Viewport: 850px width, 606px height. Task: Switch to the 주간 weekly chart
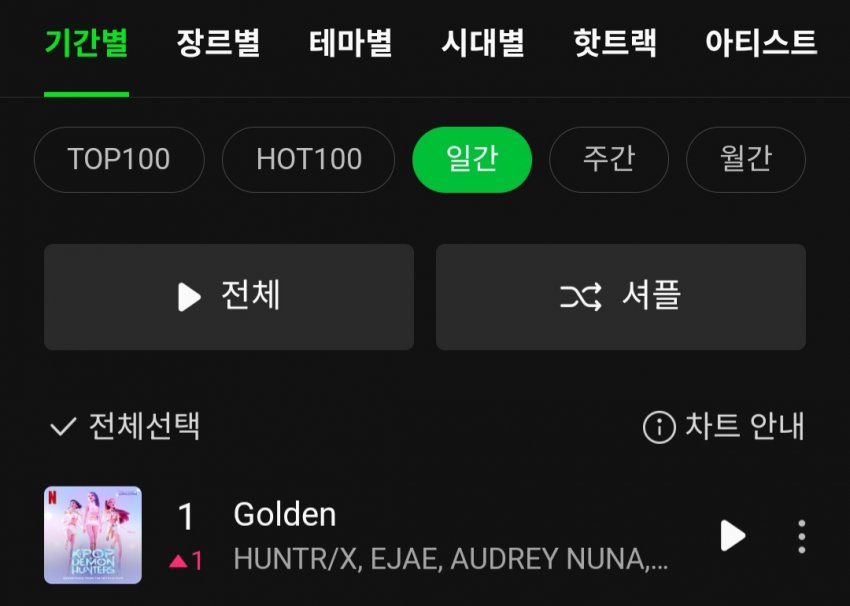point(609,159)
